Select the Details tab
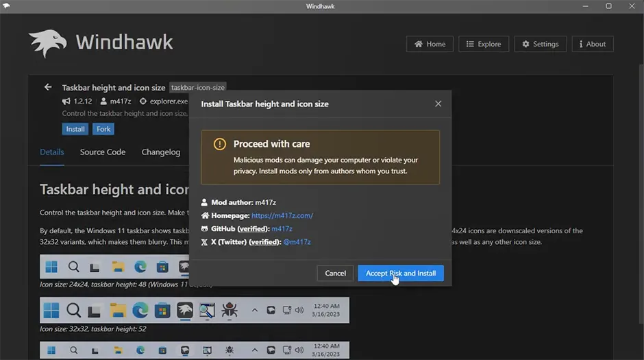Screen dimensions: 644x360 [52, 152]
